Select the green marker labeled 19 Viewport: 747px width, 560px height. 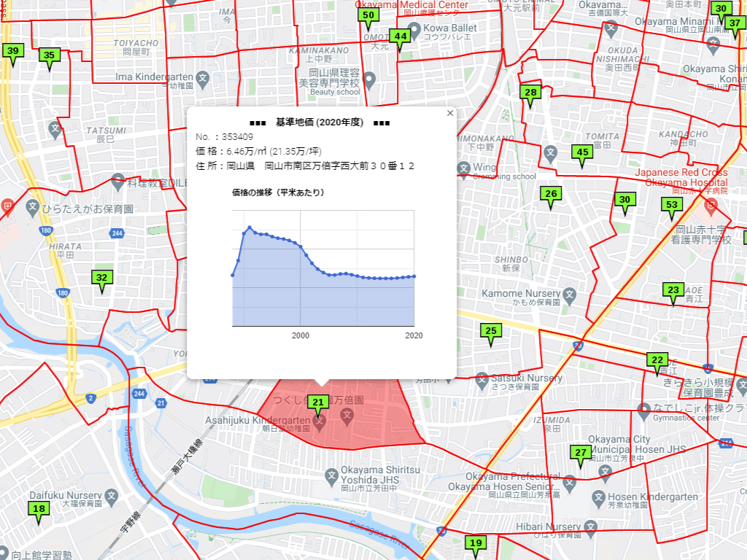476,543
